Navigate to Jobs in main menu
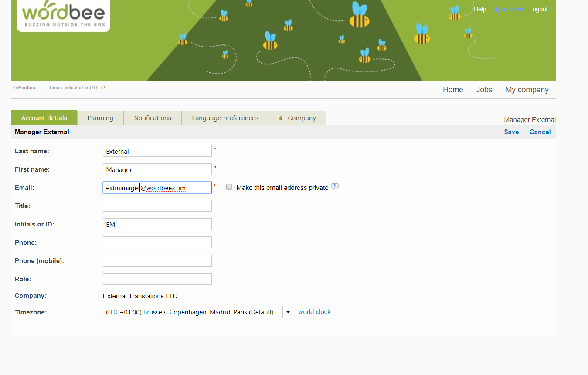The image size is (588, 375). coord(484,90)
